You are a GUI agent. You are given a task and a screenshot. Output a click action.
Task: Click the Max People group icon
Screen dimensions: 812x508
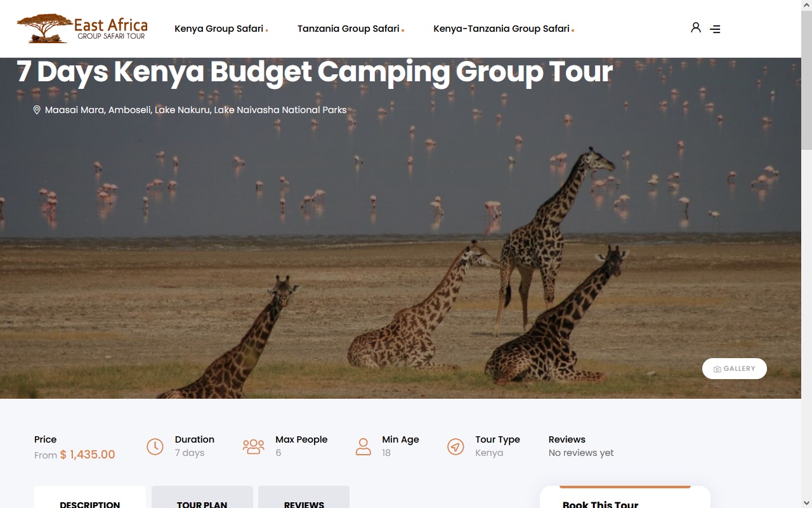[x=253, y=446]
